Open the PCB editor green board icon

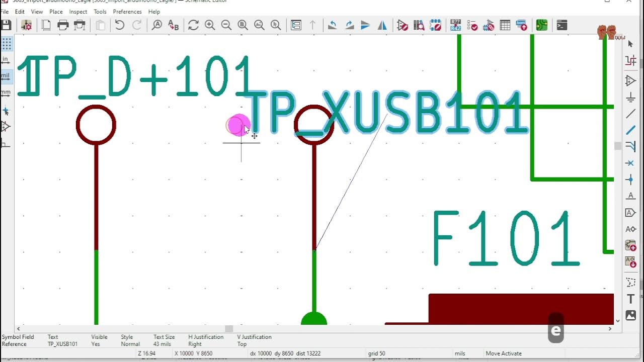coord(542,25)
